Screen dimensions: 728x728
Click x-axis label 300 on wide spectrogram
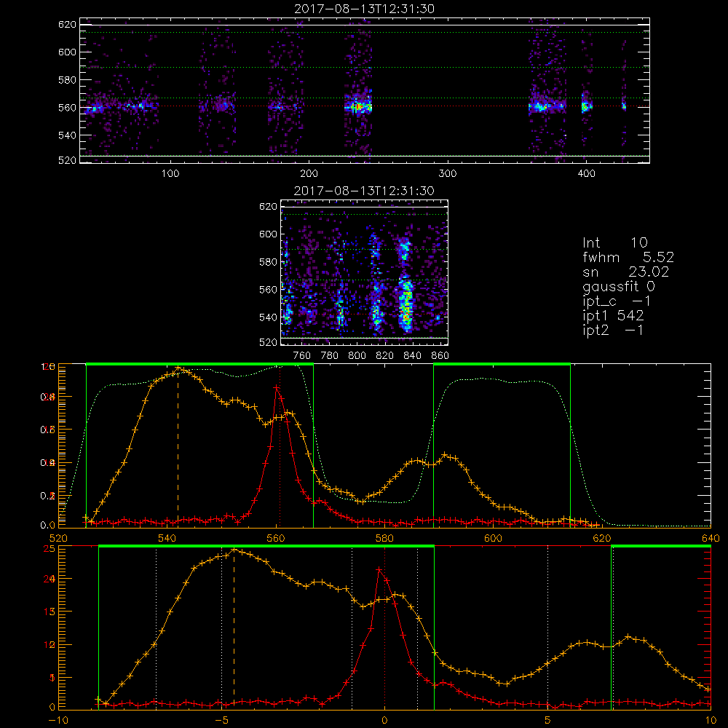[x=448, y=174]
